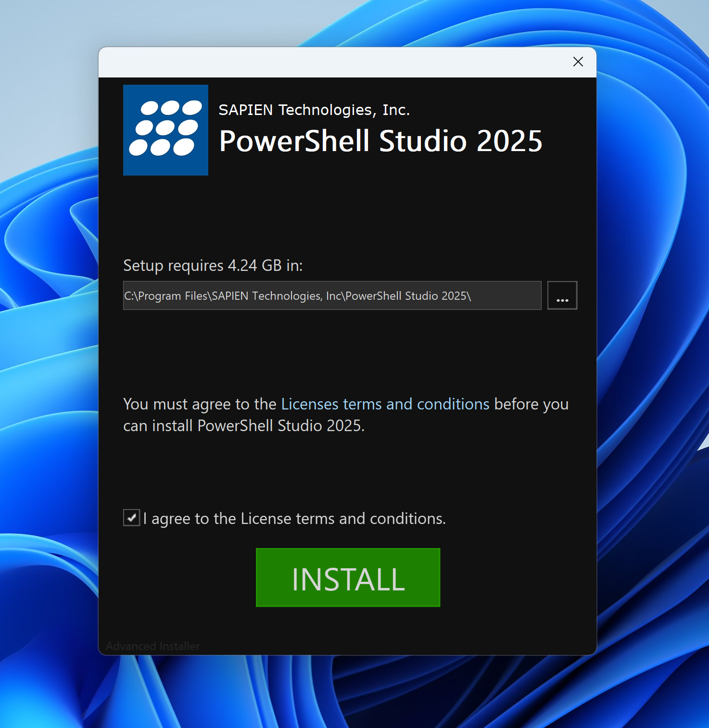Click 'before you' text after the license link

point(532,404)
